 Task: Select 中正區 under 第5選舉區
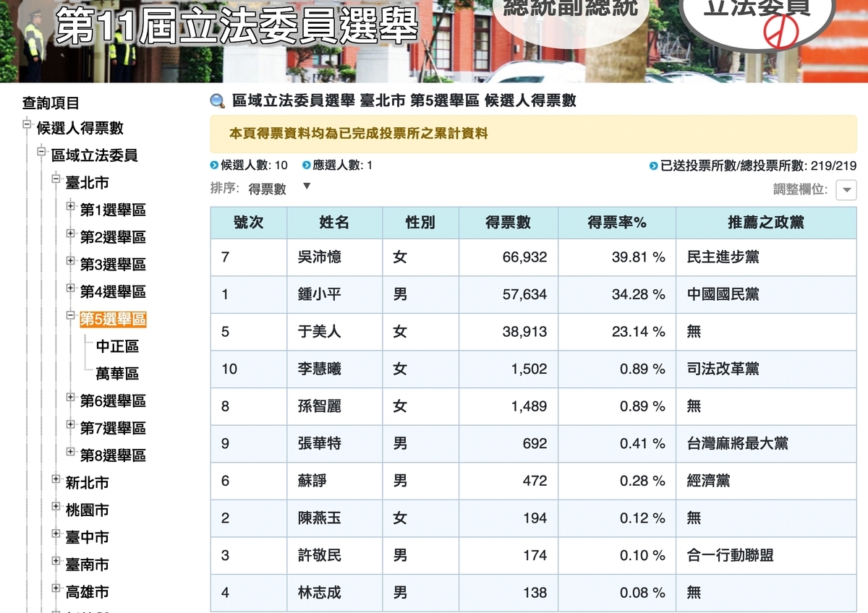click(117, 346)
